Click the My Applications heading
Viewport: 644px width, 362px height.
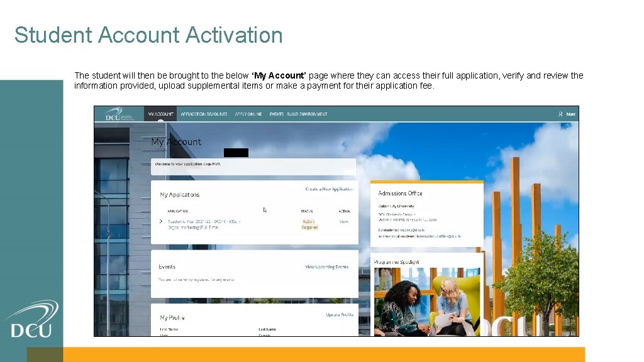point(179,195)
